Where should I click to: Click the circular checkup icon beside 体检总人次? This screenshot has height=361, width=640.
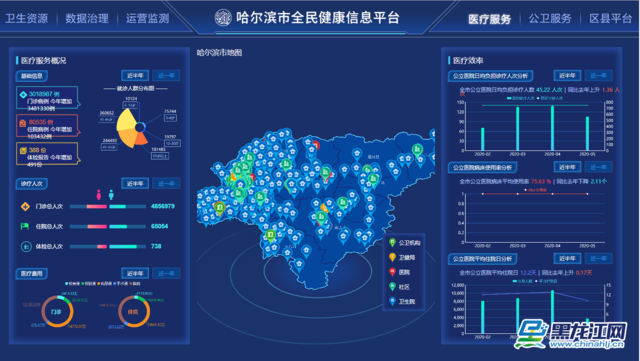(x=26, y=246)
